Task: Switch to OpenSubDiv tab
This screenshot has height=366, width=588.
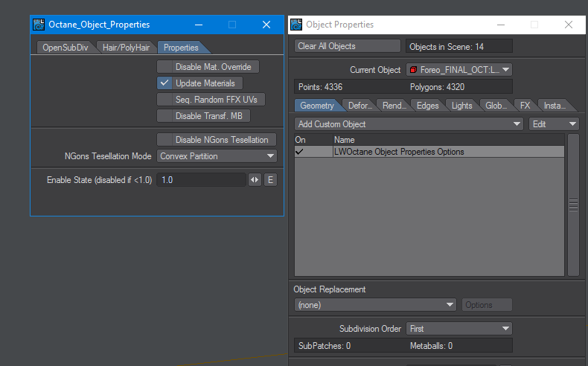Action: [65, 48]
